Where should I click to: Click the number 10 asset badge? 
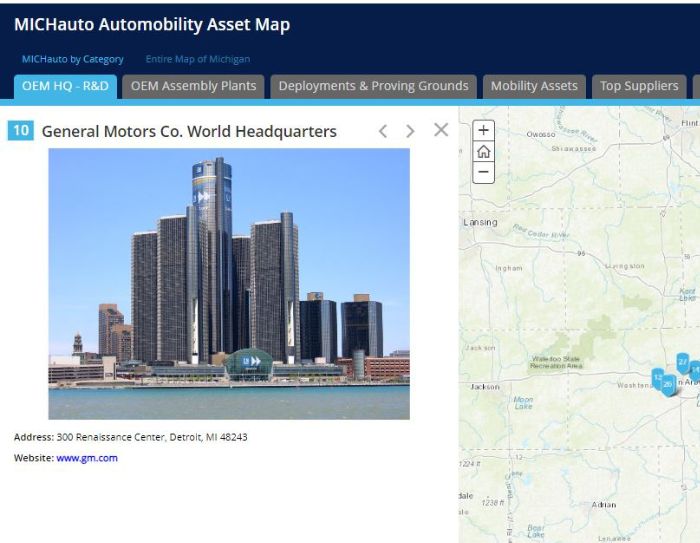20,131
